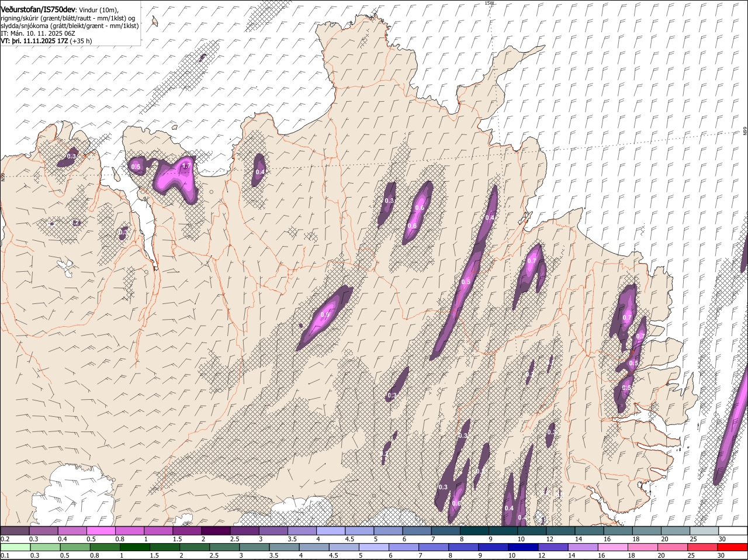Click the 0.8 label in the green legend row
The height and width of the screenshot is (560, 748).
pos(94,555)
